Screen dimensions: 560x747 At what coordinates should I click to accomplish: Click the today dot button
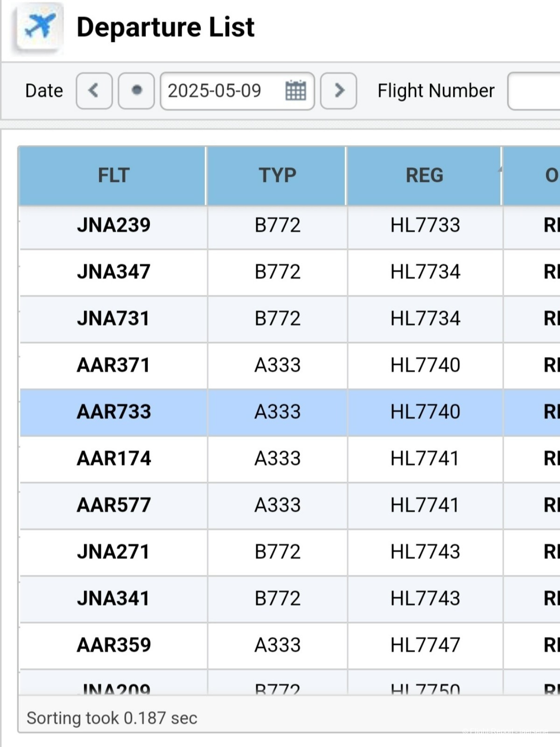pos(136,91)
